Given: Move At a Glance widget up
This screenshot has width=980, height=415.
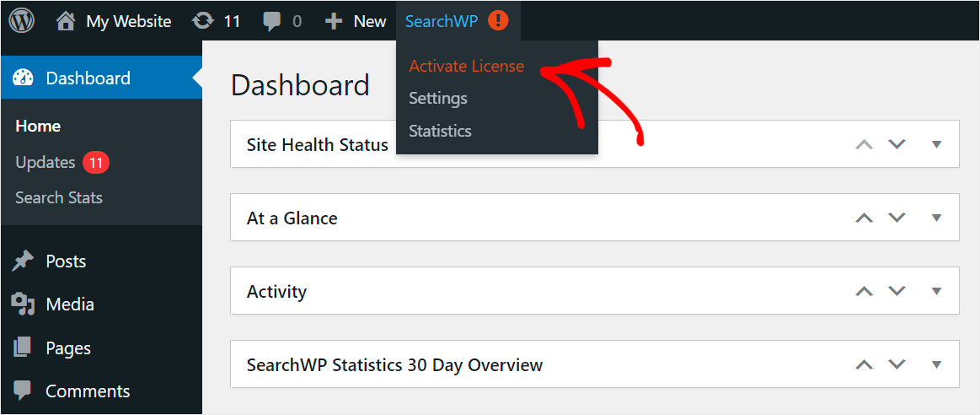Looking at the screenshot, I should [864, 218].
